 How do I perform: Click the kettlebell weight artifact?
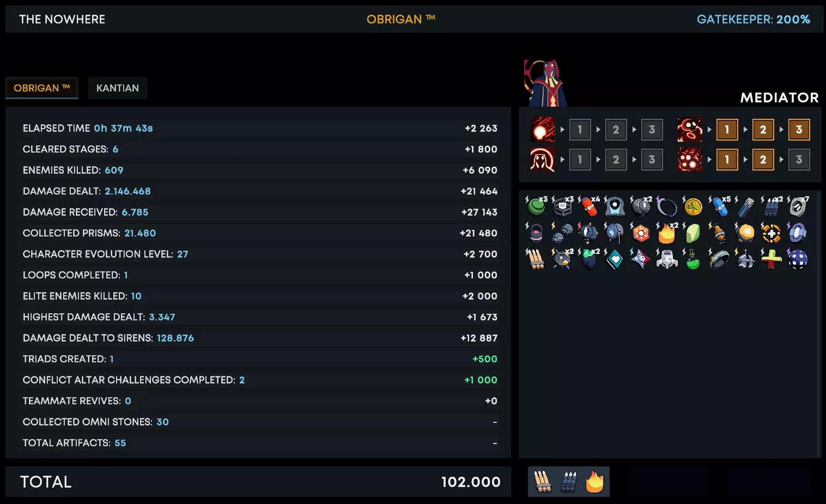point(536,233)
